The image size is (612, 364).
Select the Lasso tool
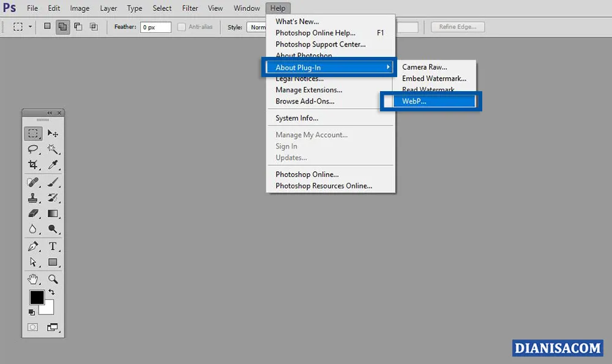pyautogui.click(x=32, y=149)
